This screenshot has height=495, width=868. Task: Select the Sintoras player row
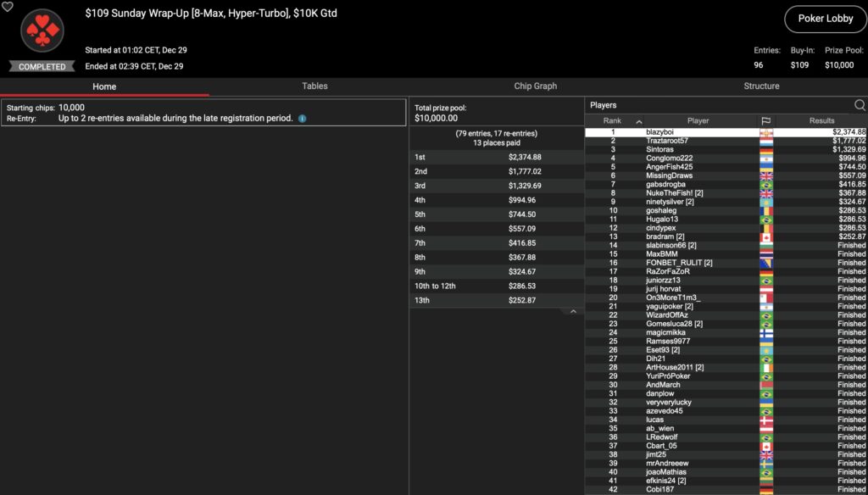click(661, 149)
